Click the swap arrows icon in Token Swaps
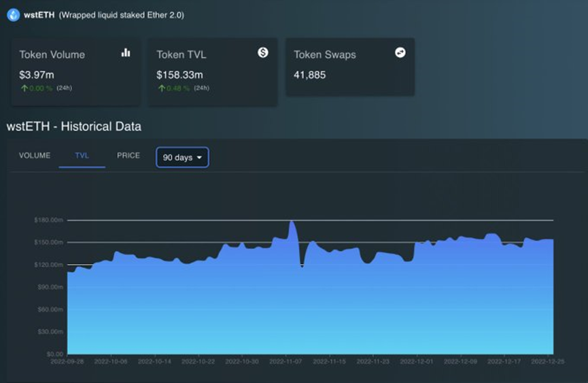This screenshot has width=588, height=383. pos(400,52)
